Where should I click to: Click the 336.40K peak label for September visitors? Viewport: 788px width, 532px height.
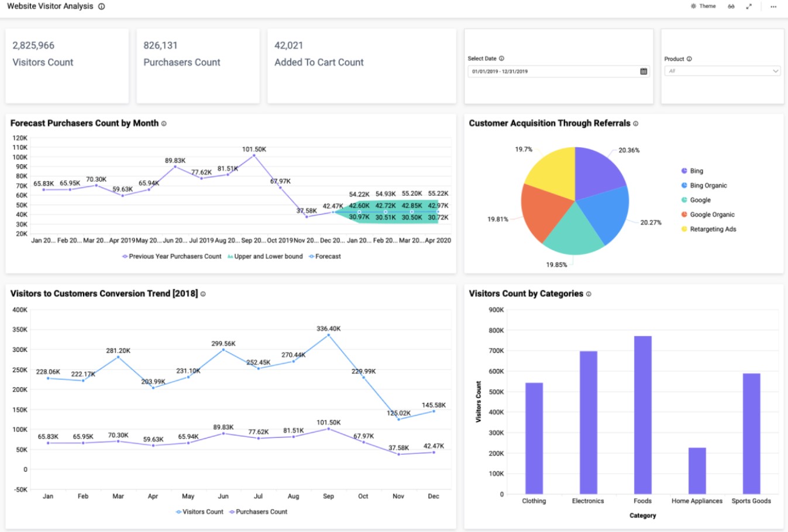329,329
